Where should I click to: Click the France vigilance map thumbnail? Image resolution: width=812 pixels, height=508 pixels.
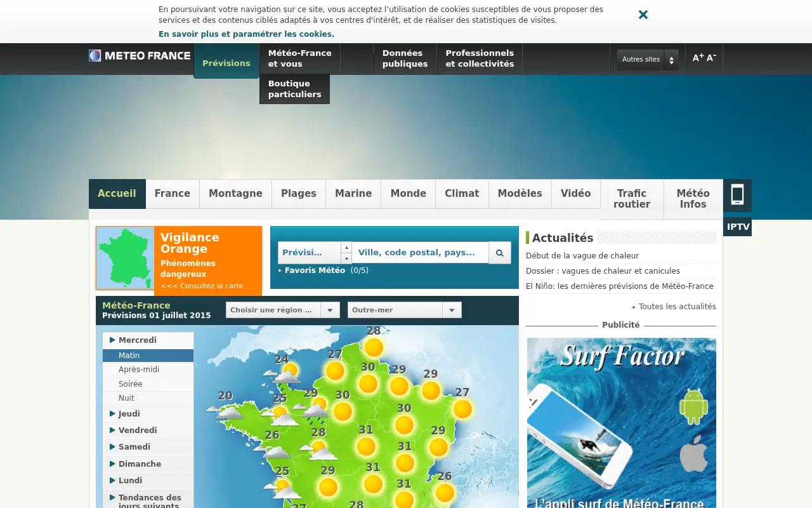coord(125,258)
